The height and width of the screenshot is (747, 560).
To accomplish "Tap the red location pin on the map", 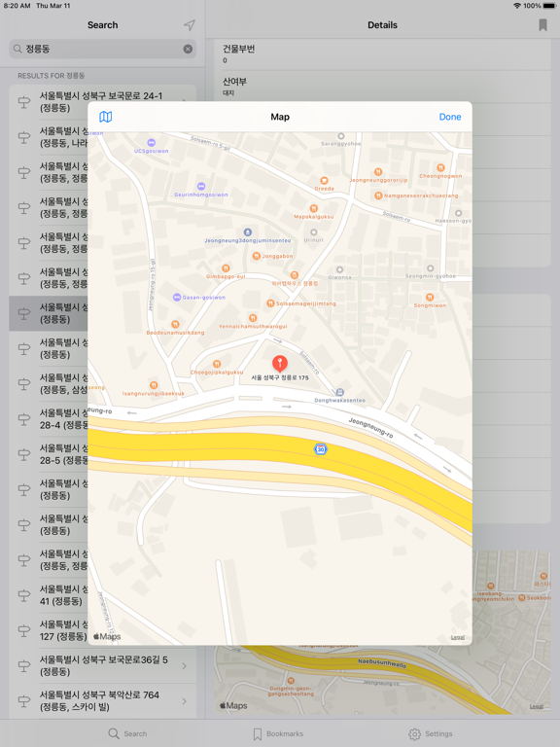I will point(280,364).
